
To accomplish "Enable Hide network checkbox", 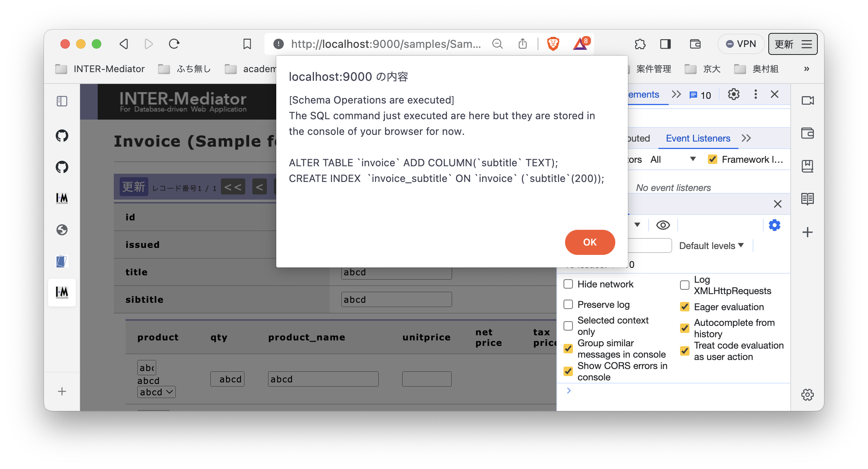I will [x=568, y=284].
